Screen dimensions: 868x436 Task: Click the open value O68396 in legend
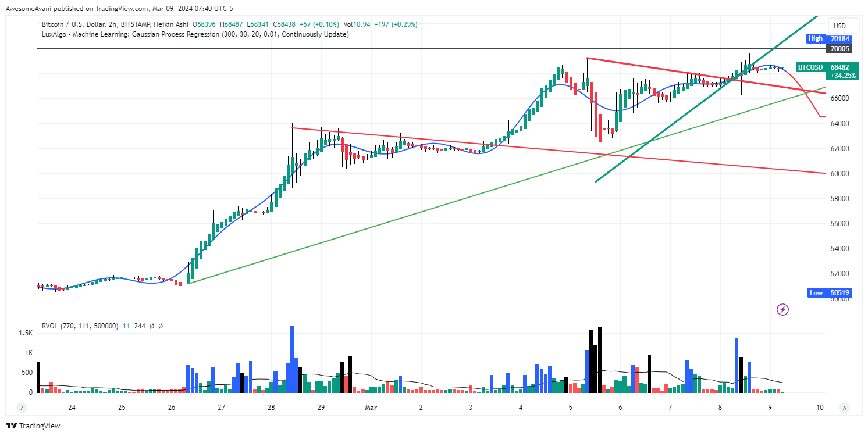(x=203, y=24)
